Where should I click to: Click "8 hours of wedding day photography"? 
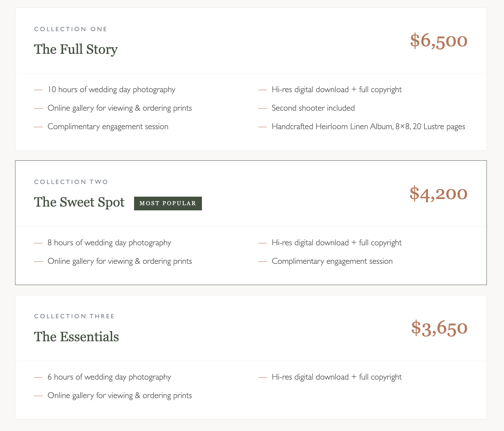[109, 243]
